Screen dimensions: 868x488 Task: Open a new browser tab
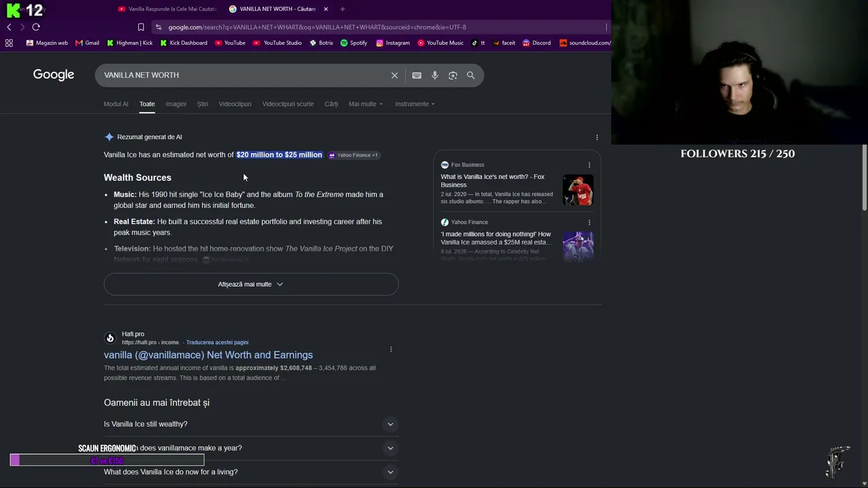pyautogui.click(x=342, y=9)
